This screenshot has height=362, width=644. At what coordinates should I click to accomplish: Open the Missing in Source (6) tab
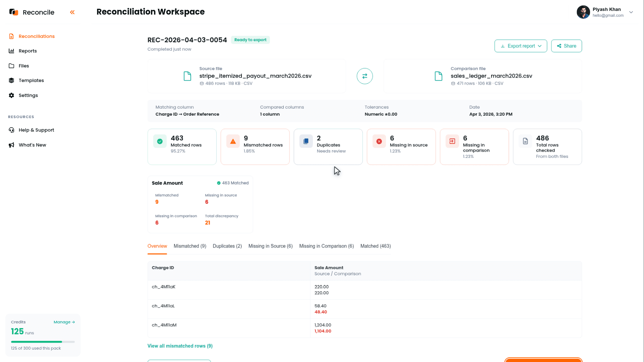271,246
